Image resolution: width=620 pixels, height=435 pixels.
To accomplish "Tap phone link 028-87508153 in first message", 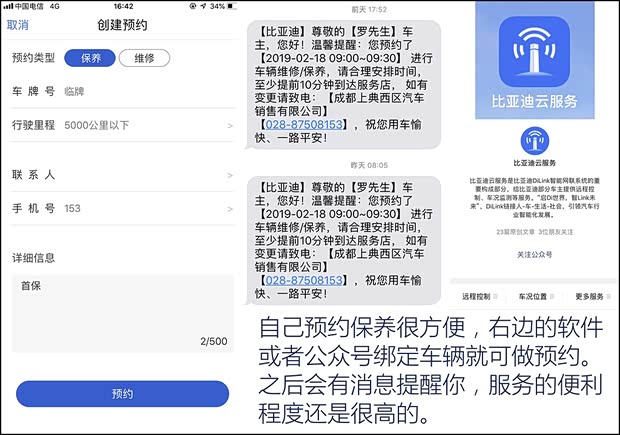I will pyautogui.click(x=304, y=125).
